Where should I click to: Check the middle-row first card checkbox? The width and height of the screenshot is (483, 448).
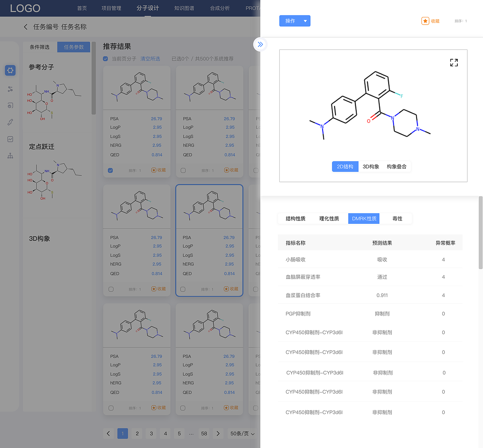(111, 289)
